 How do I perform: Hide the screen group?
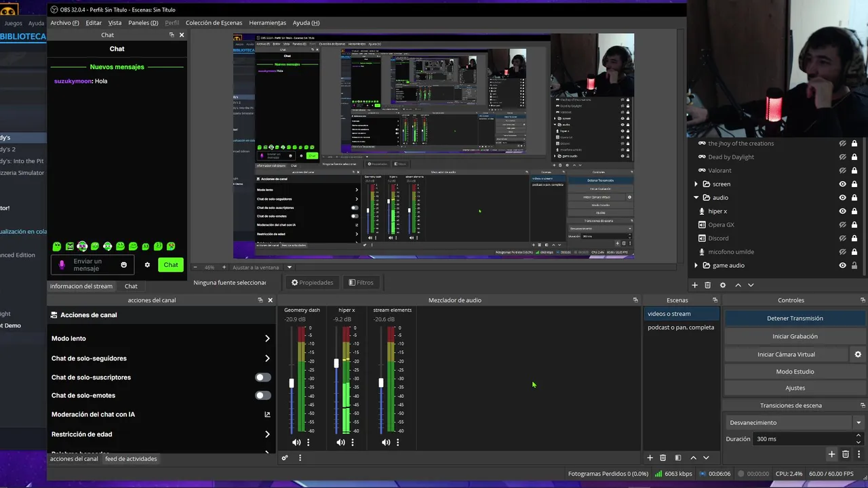coord(843,184)
